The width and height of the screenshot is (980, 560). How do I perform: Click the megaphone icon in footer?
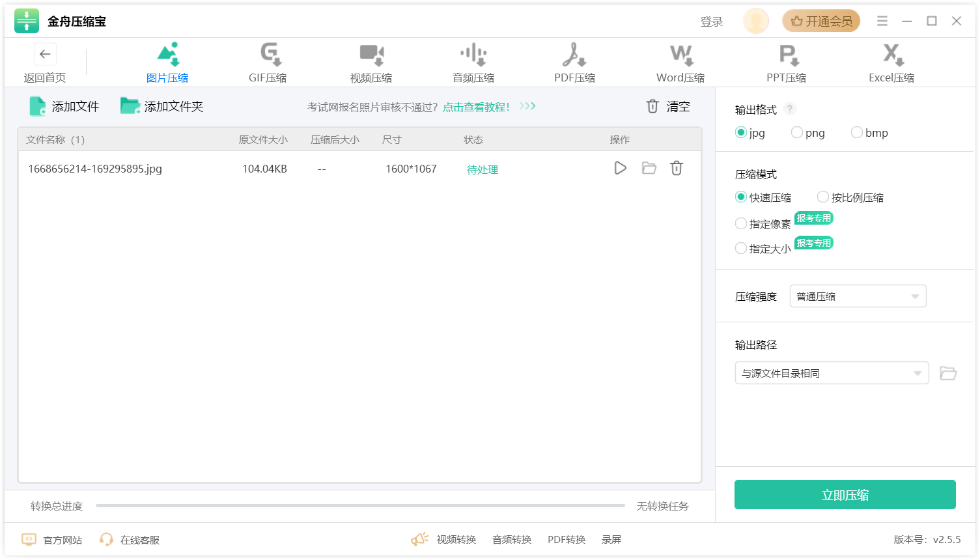click(x=420, y=539)
